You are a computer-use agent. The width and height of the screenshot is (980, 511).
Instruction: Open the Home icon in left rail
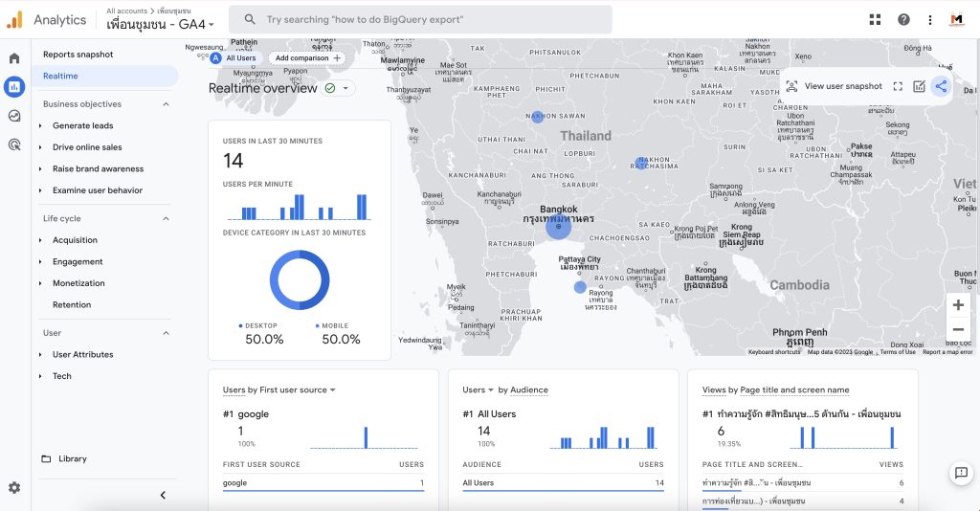14,58
